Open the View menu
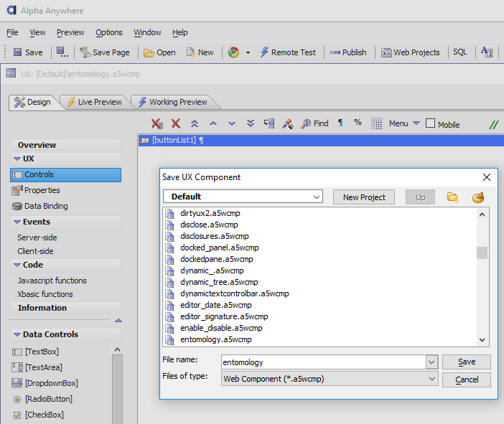 click(37, 32)
